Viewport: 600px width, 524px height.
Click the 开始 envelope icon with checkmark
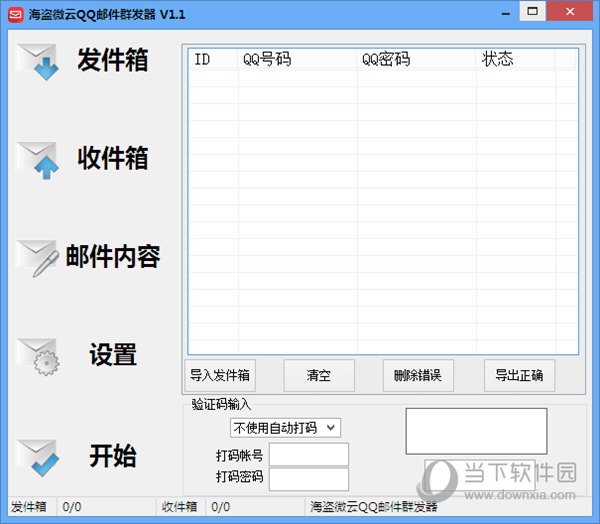pyautogui.click(x=38, y=458)
